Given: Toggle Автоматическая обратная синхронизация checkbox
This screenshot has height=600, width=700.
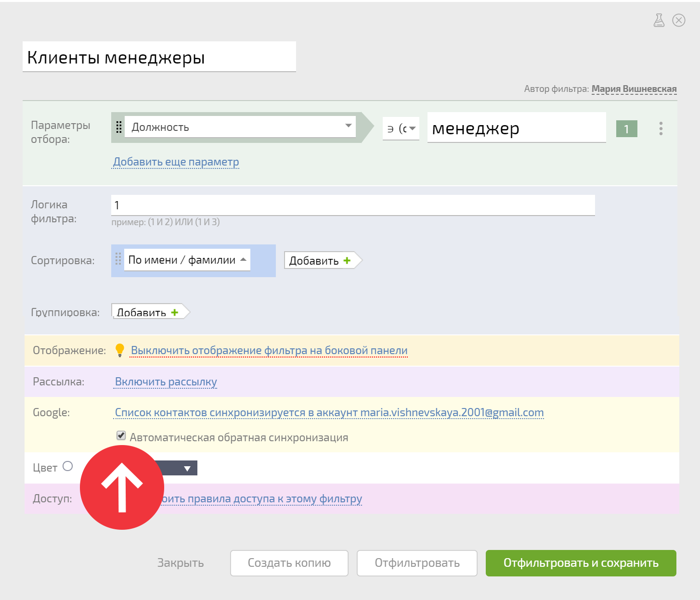Looking at the screenshot, I should 121,435.
